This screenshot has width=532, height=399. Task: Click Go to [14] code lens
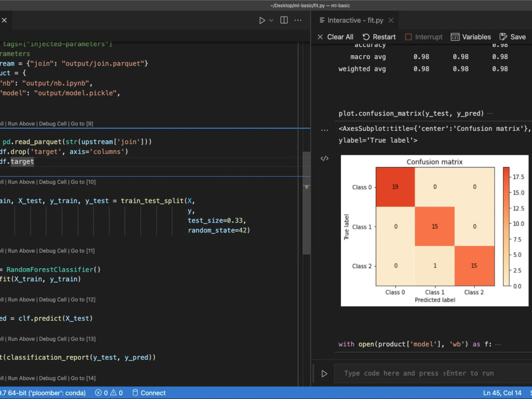[83, 379]
